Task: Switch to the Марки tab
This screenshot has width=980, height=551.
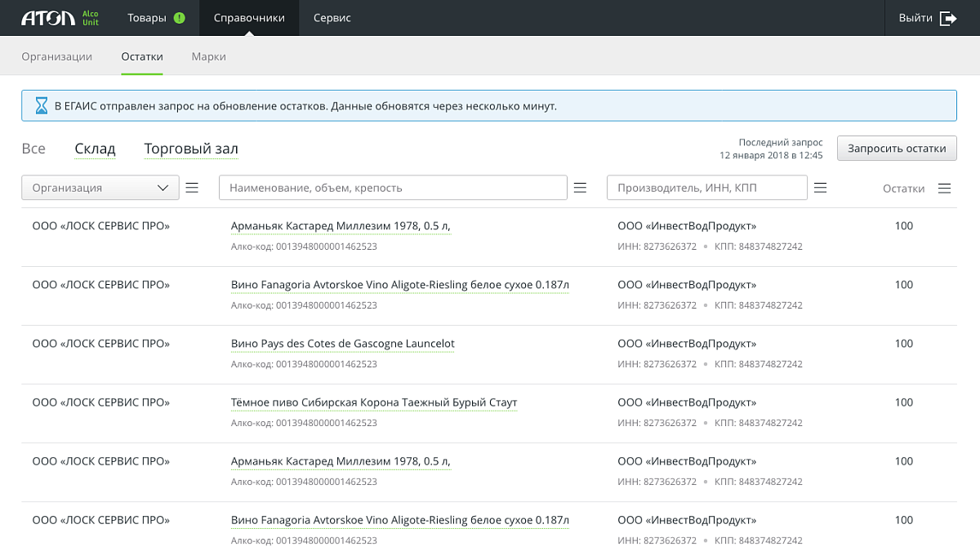Action: pos(208,56)
